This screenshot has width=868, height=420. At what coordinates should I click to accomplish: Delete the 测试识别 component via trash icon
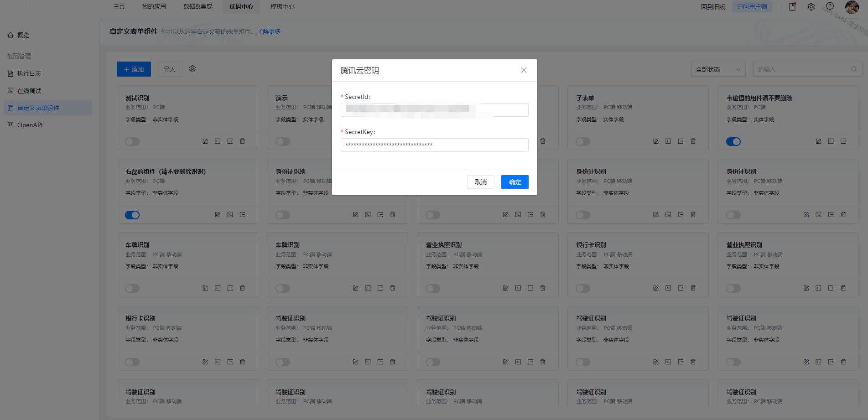242,141
